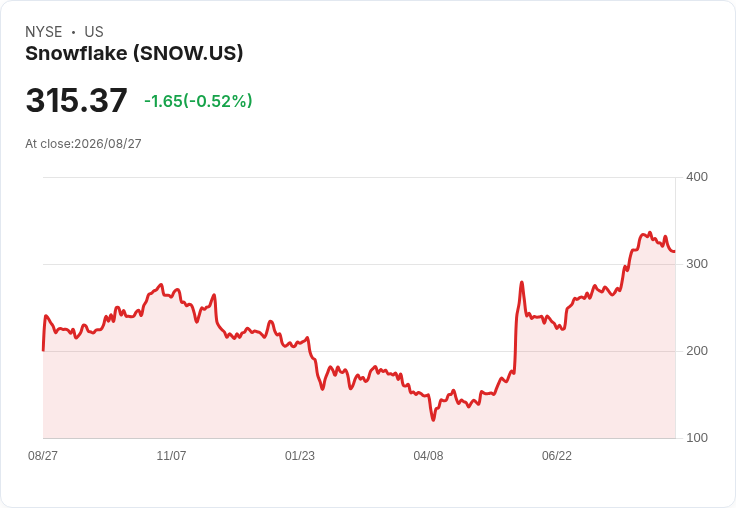The image size is (736, 508).
Task: Click the 08/27 date axis label
Action: click(43, 455)
